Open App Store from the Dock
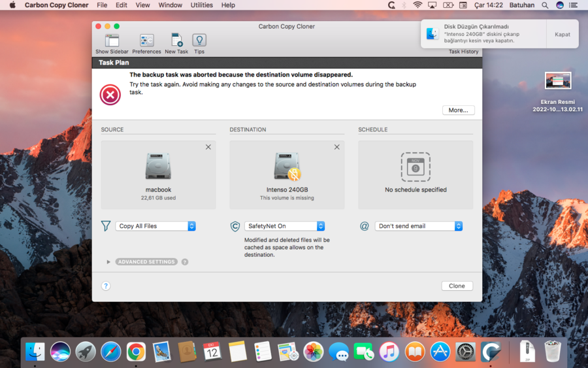Screen dimensions: 588x368 (x=440, y=352)
